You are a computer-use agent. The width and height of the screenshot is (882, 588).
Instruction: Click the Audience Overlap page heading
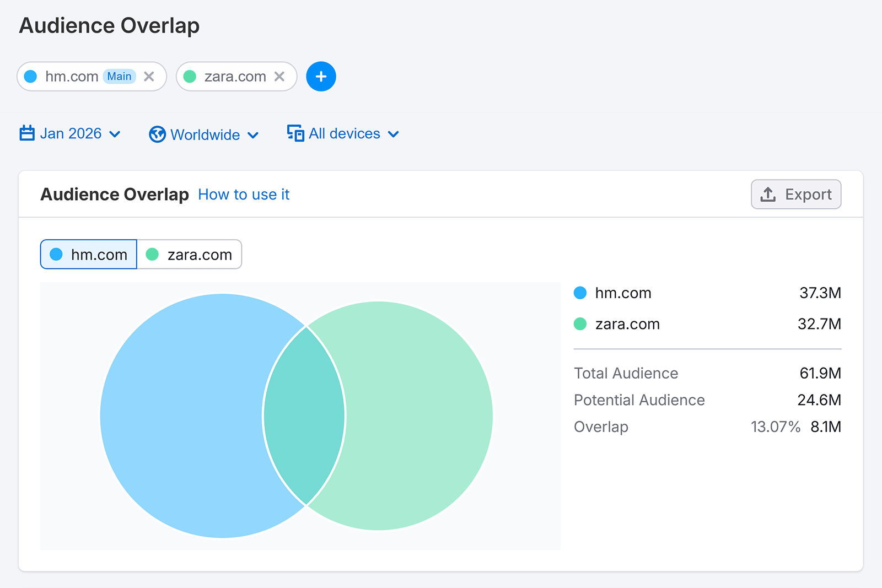[x=109, y=26]
